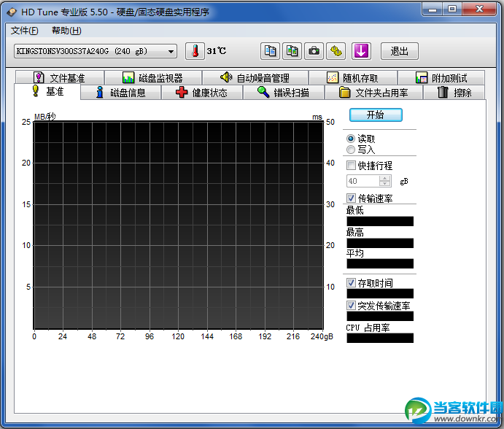The height and width of the screenshot is (429, 504).
Task: Click the HD Tune title bar app icon
Action: tap(12, 12)
